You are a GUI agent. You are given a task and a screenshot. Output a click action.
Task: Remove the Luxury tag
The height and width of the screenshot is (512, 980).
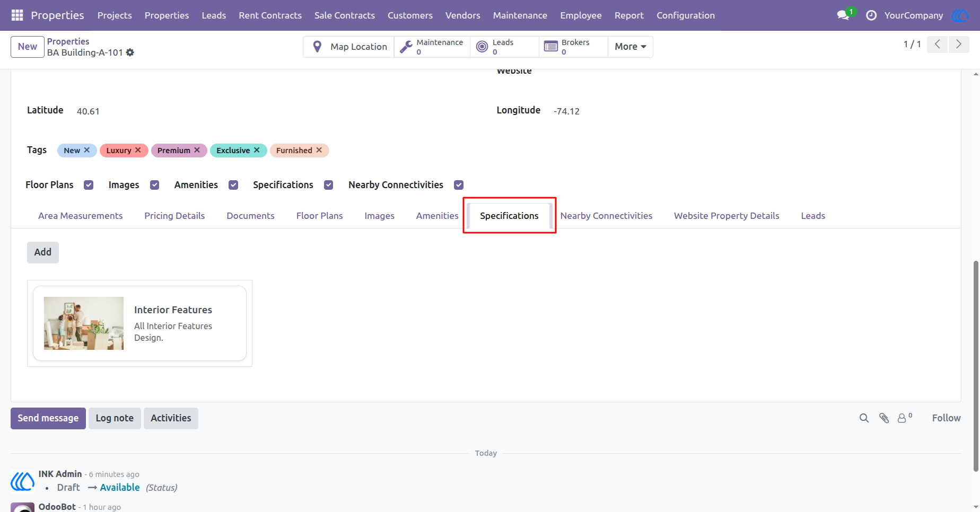[x=138, y=150]
